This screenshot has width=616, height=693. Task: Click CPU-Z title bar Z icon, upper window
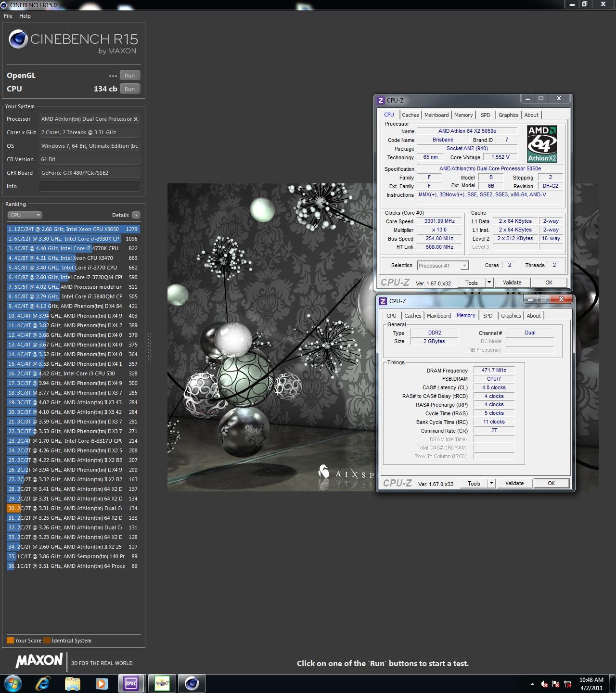point(381,100)
